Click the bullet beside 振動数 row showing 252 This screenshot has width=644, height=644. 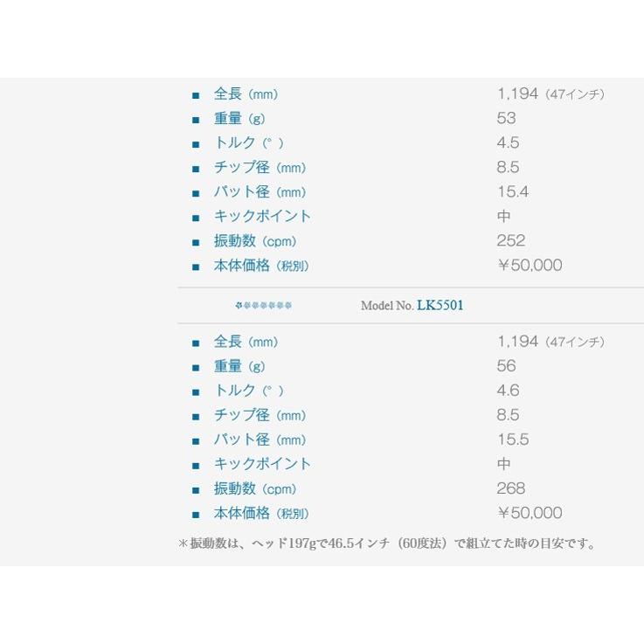[x=196, y=242]
